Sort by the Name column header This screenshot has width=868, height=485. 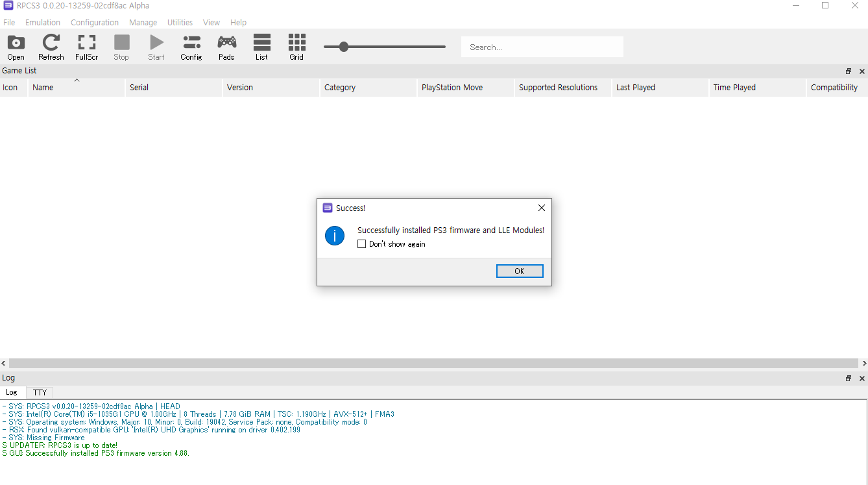(x=77, y=87)
